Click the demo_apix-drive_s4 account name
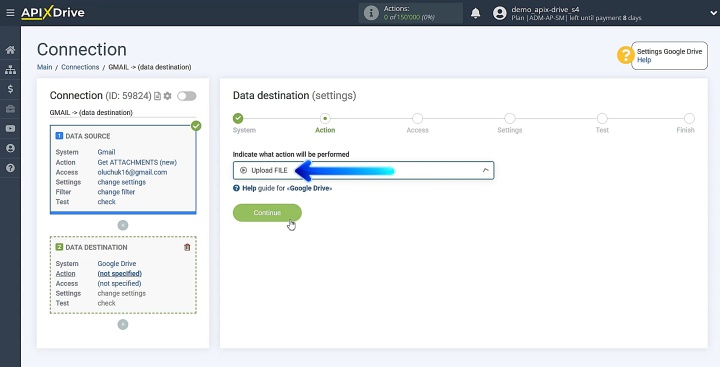This screenshot has width=720, height=367. (x=545, y=9)
